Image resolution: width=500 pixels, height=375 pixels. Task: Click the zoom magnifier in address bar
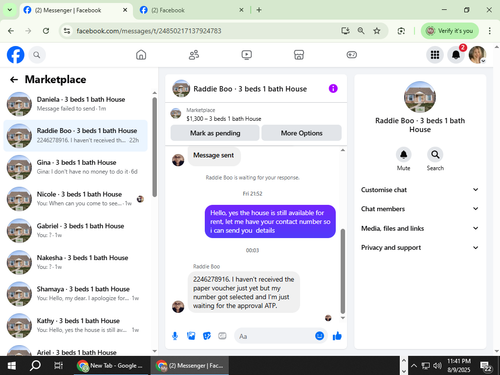tap(361, 31)
